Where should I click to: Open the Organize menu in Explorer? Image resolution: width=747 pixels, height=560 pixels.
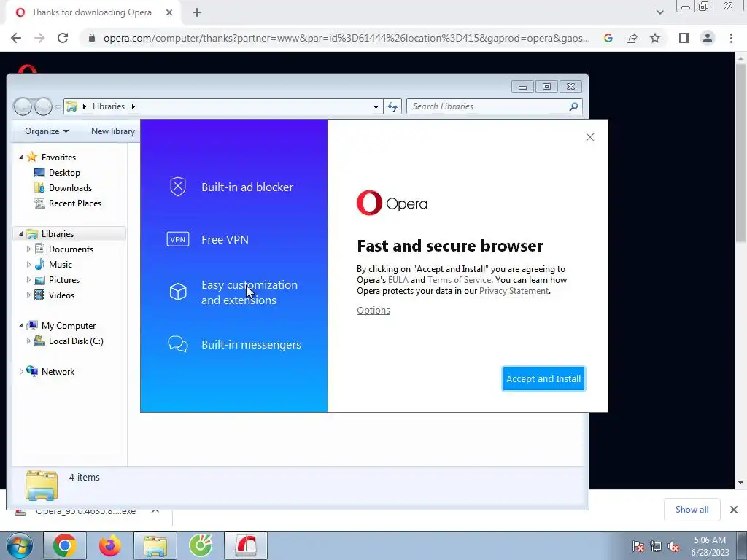(x=46, y=131)
